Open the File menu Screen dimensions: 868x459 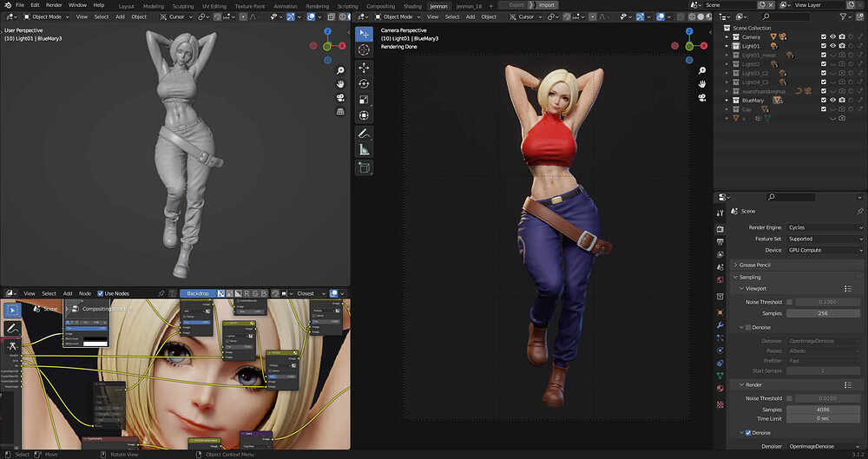tap(20, 5)
